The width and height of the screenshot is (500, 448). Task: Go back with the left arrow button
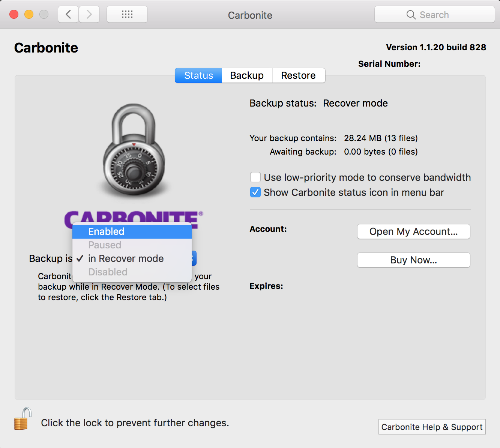click(68, 15)
